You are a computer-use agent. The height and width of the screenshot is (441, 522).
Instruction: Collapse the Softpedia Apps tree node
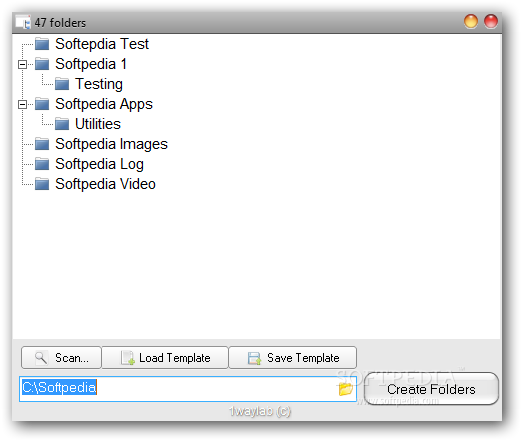22,104
